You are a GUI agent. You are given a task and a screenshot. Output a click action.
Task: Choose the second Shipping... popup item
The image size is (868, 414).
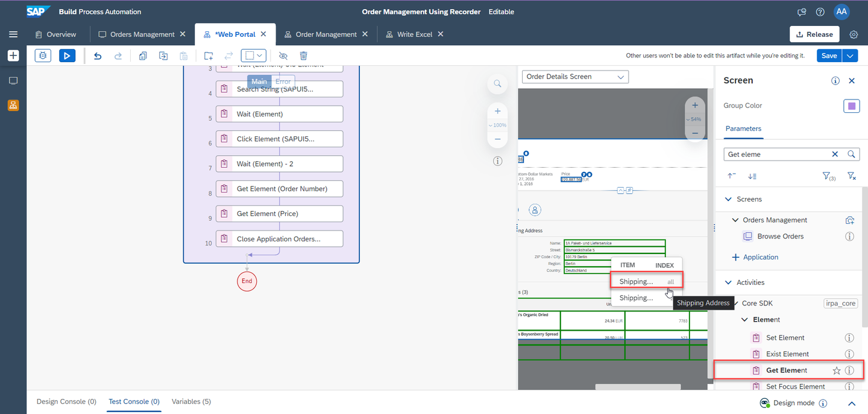[647, 298]
